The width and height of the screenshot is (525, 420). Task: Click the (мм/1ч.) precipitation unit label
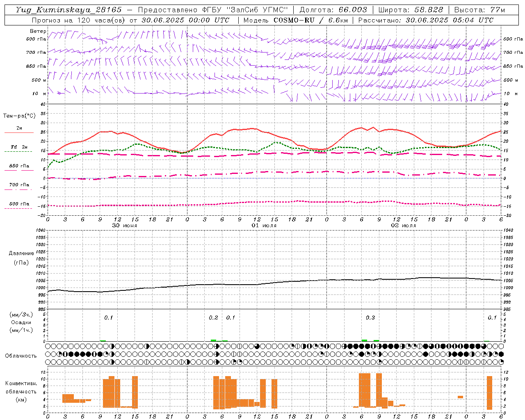[21, 330]
